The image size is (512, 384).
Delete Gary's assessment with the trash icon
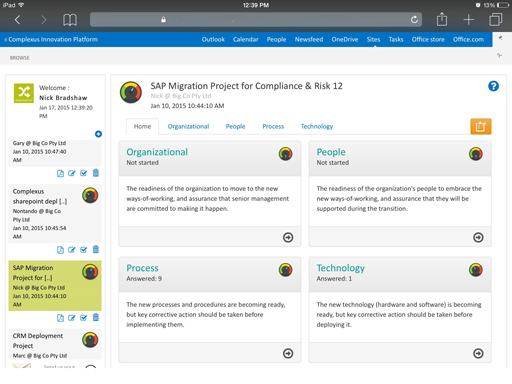pos(96,173)
